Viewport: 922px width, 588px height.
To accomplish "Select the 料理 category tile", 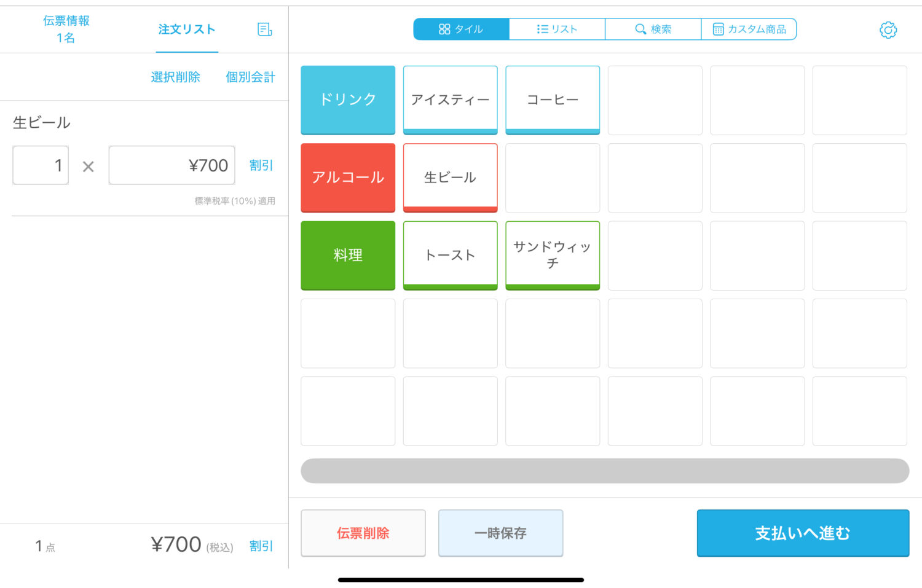I will click(x=348, y=256).
